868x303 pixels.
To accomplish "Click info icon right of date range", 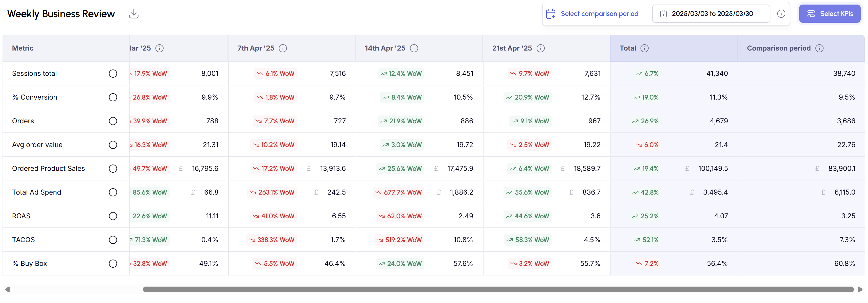I will pos(781,14).
